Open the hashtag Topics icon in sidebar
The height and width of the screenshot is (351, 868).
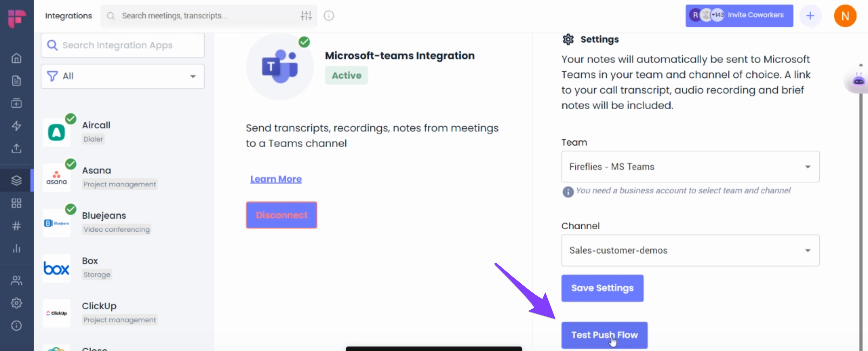[x=17, y=226]
